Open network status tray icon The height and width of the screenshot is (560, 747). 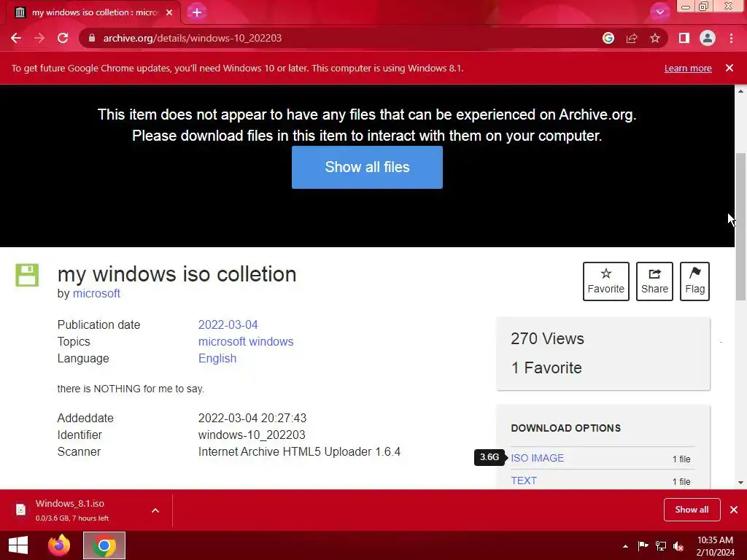point(661,545)
